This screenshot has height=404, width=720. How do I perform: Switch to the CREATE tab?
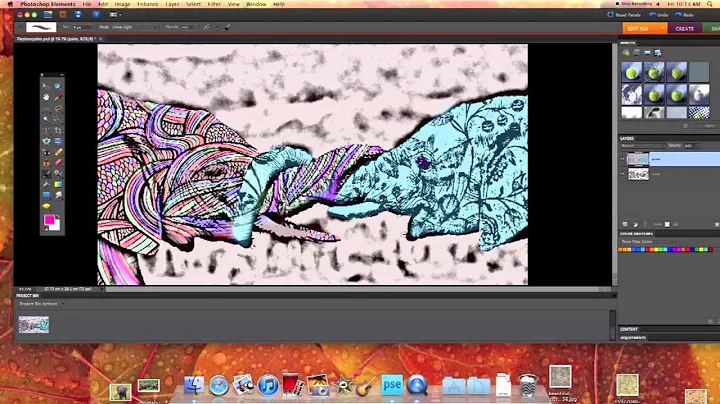(x=685, y=28)
